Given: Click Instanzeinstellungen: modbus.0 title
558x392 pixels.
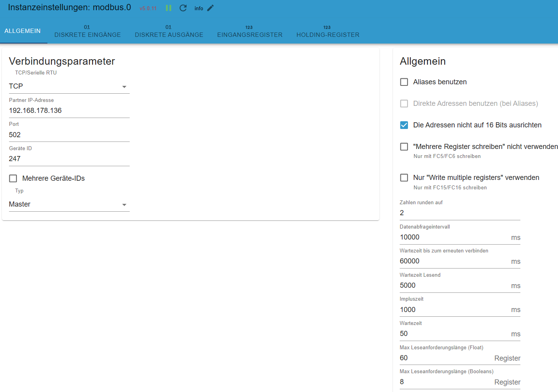Looking at the screenshot, I should (x=69, y=7).
